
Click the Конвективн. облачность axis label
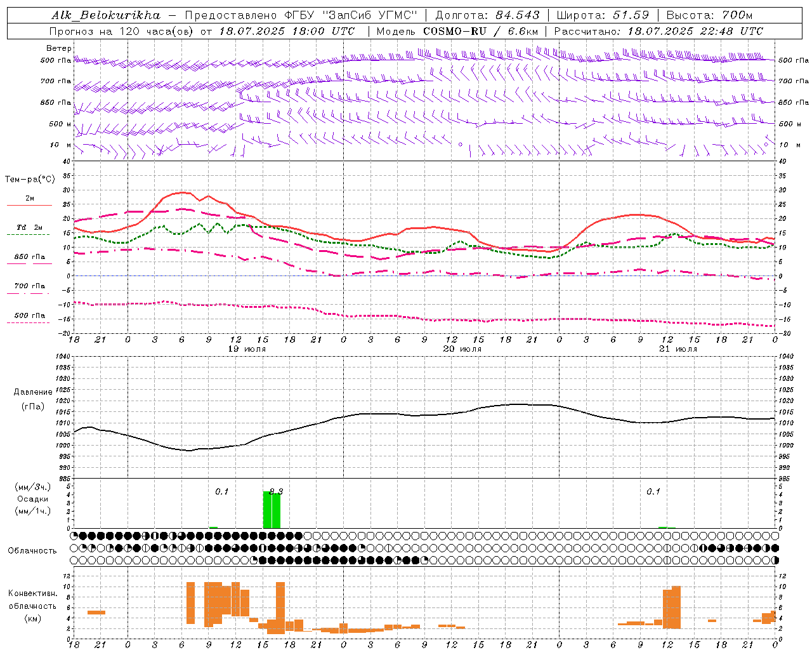(33, 606)
